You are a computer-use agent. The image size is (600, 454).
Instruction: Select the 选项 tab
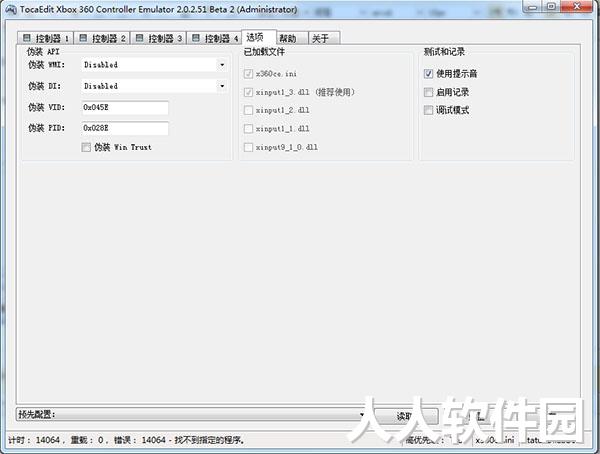coord(259,37)
